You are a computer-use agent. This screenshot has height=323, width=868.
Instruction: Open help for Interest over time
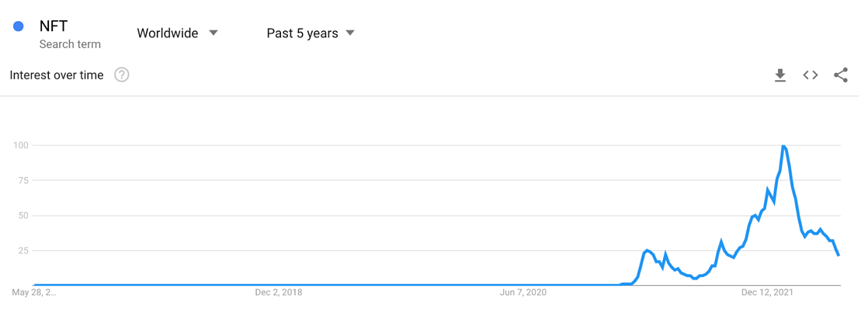pyautogui.click(x=122, y=75)
